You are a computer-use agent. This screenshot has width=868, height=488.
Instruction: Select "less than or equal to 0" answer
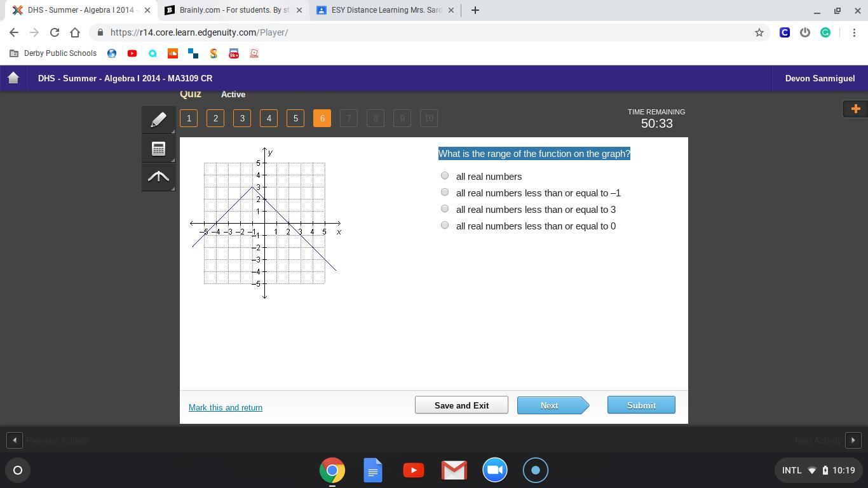pyautogui.click(x=444, y=226)
